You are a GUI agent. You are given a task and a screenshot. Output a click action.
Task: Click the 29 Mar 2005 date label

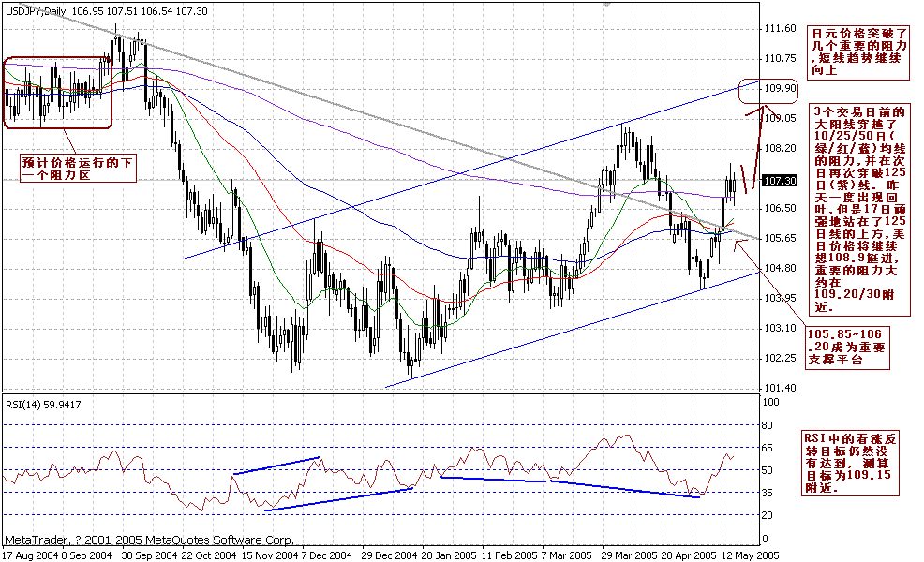(630, 555)
